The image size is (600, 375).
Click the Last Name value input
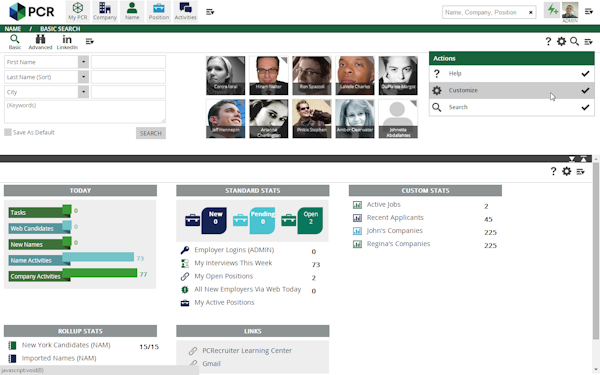(128, 77)
